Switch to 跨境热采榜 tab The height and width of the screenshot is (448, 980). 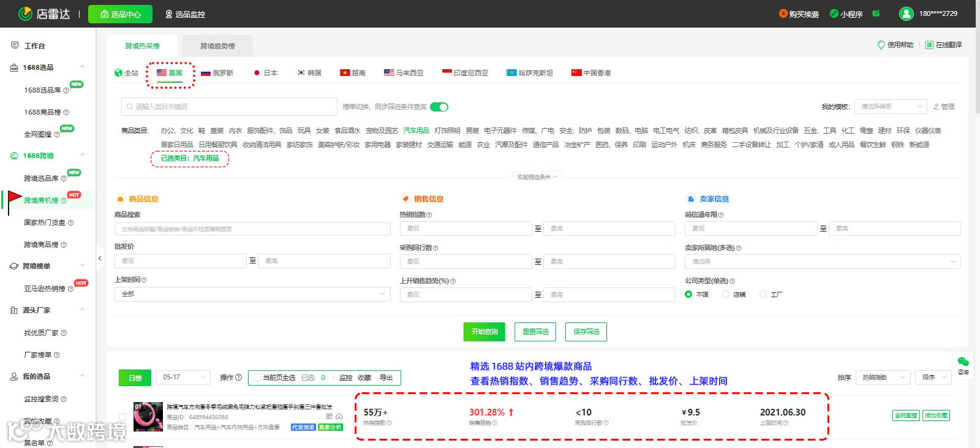coord(142,46)
